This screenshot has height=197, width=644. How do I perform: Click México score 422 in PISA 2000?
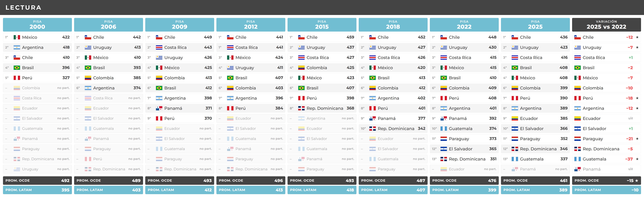[66, 37]
